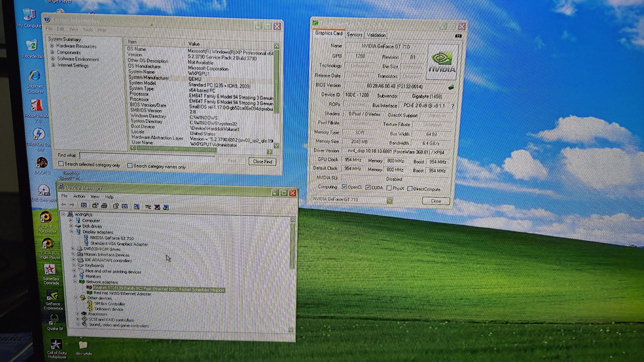The width and height of the screenshot is (644, 362).
Task: Open the Adobe Reader desktop shortcut
Action: coord(37,111)
